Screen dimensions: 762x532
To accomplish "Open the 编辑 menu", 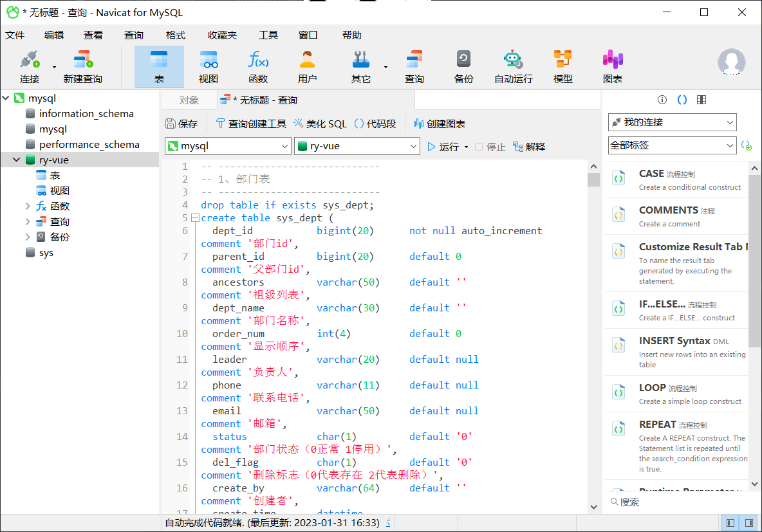I will point(54,35).
